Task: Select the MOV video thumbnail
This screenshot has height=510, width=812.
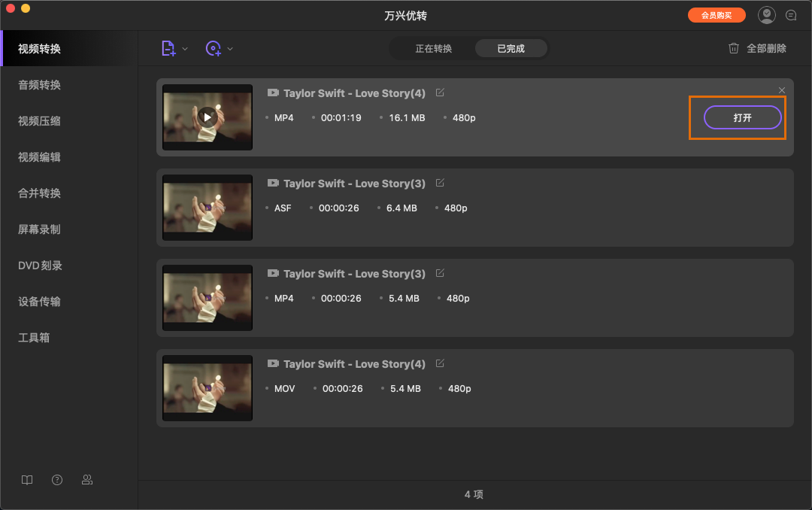Action: point(208,387)
